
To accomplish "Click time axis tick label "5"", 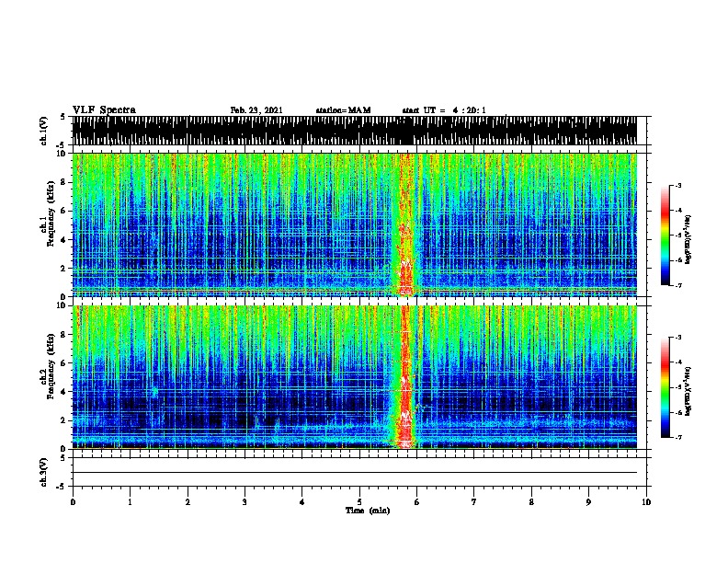I will pyautogui.click(x=359, y=502).
